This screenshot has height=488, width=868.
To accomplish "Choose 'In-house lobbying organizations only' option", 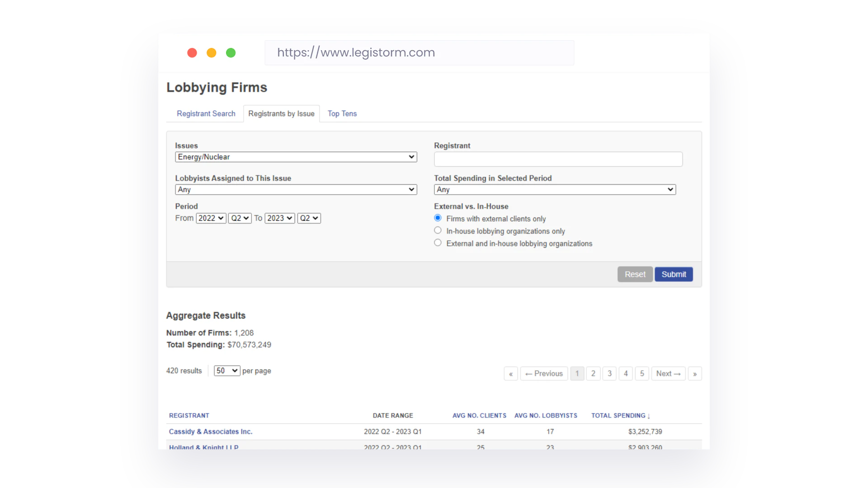I will [438, 230].
